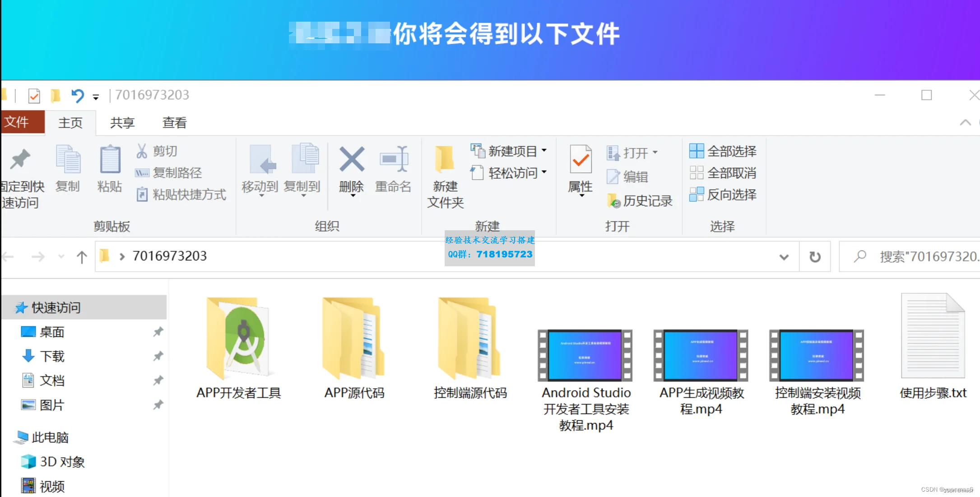Switch to the View (查看) tab

(x=175, y=122)
